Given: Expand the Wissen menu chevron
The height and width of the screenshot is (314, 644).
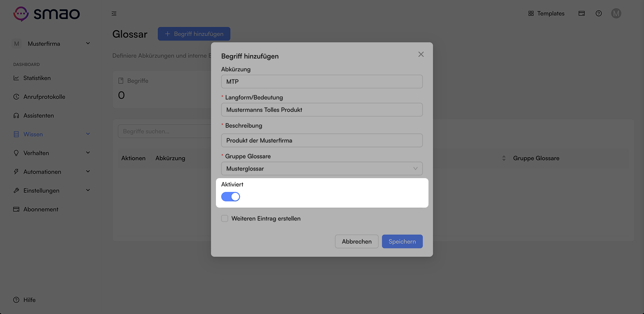Looking at the screenshot, I should [x=88, y=134].
